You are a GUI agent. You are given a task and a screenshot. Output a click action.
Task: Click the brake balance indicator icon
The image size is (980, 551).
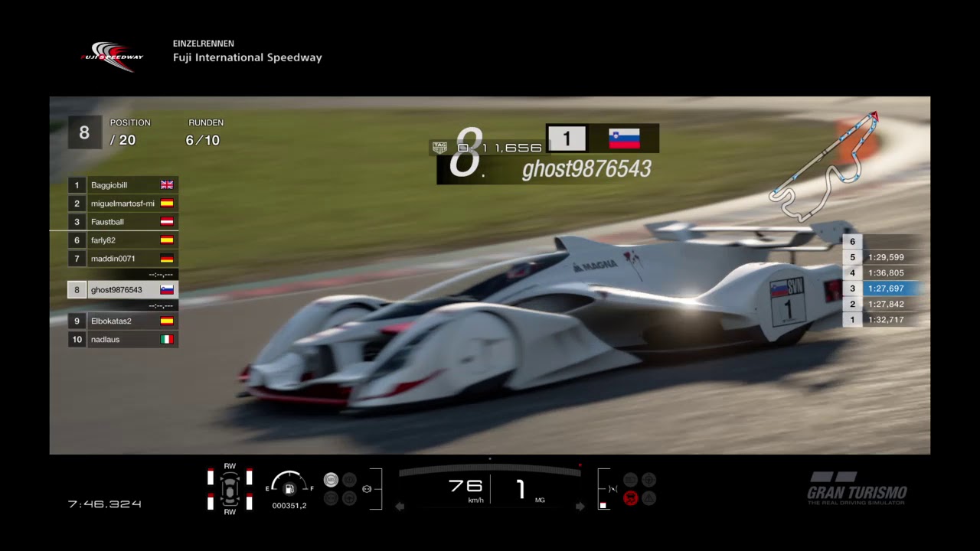pyautogui.click(x=367, y=489)
